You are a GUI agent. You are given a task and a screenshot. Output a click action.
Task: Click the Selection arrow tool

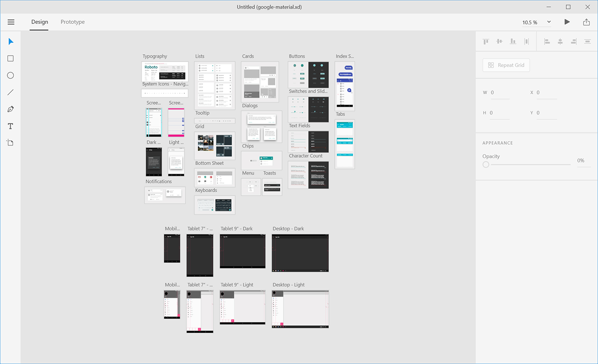click(x=10, y=41)
